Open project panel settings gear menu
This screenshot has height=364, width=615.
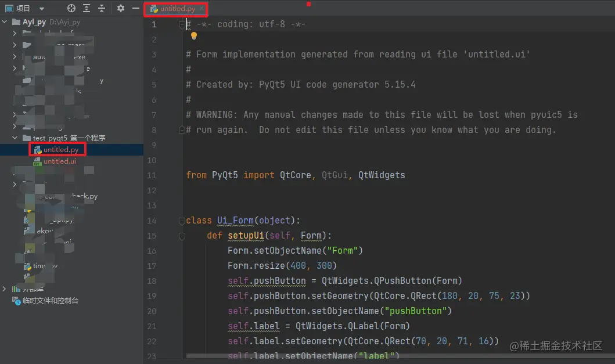click(x=120, y=8)
